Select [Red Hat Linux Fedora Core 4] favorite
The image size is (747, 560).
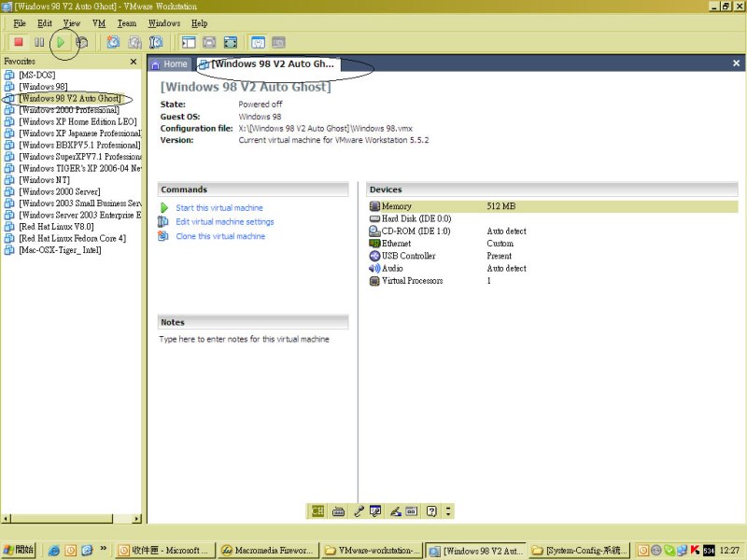coord(73,238)
